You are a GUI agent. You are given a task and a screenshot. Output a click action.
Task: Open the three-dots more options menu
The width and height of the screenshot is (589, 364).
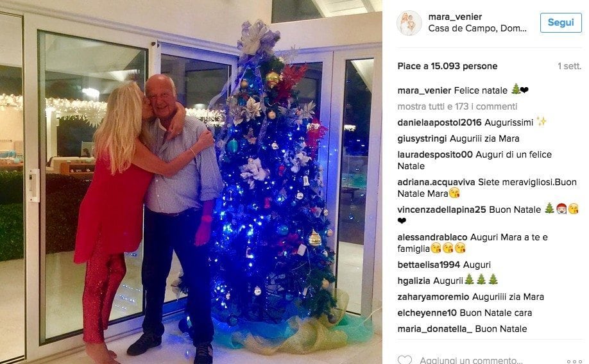(574, 361)
